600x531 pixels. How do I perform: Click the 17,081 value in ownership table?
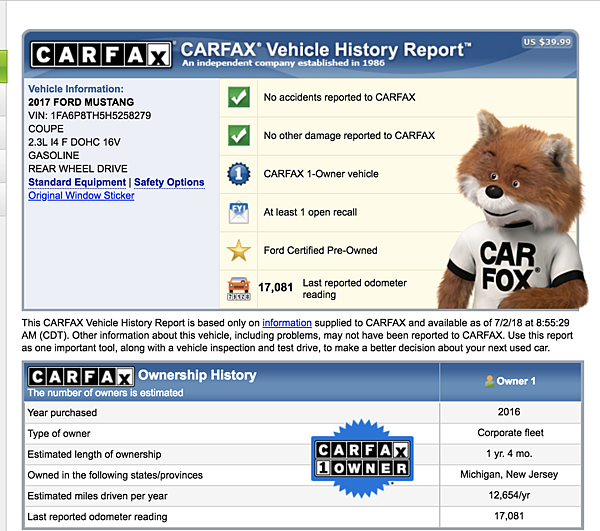[509, 516]
